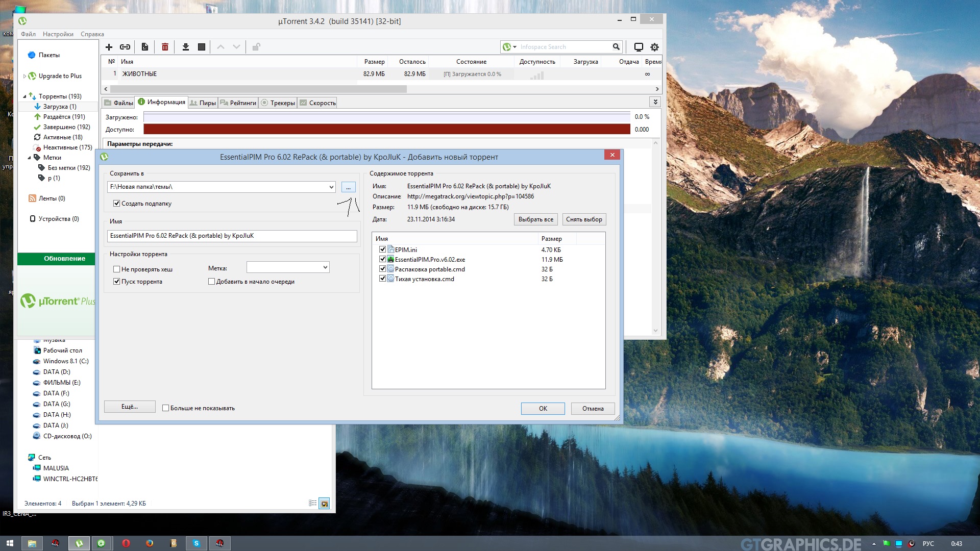This screenshot has width=980, height=551.
Task: Switch to the Рейтинги tab
Action: [x=238, y=103]
